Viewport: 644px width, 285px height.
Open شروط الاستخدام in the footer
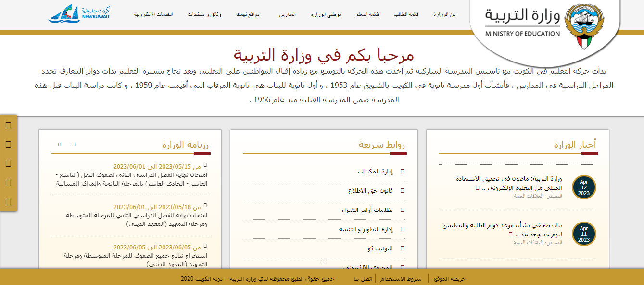(x=401, y=279)
